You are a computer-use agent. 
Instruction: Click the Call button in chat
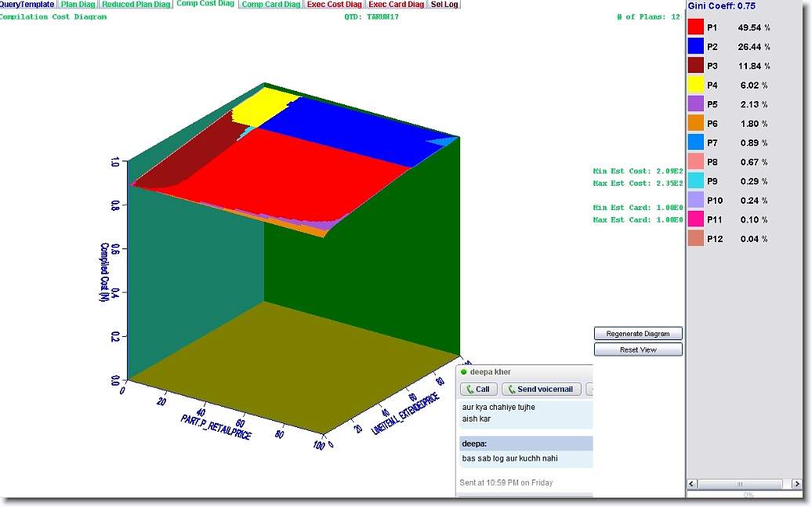[477, 389]
